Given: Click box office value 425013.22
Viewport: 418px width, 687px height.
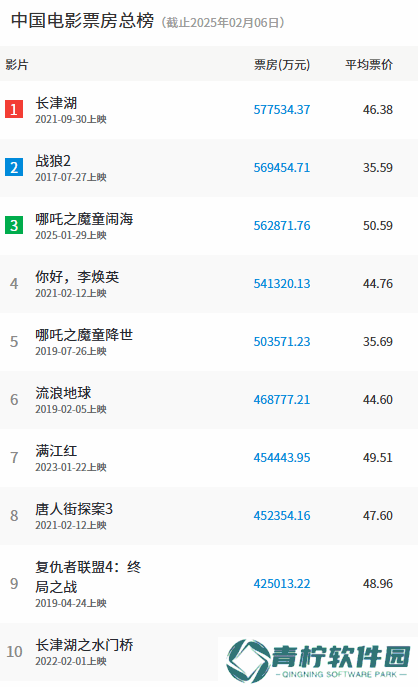Looking at the screenshot, I should click(x=282, y=584).
